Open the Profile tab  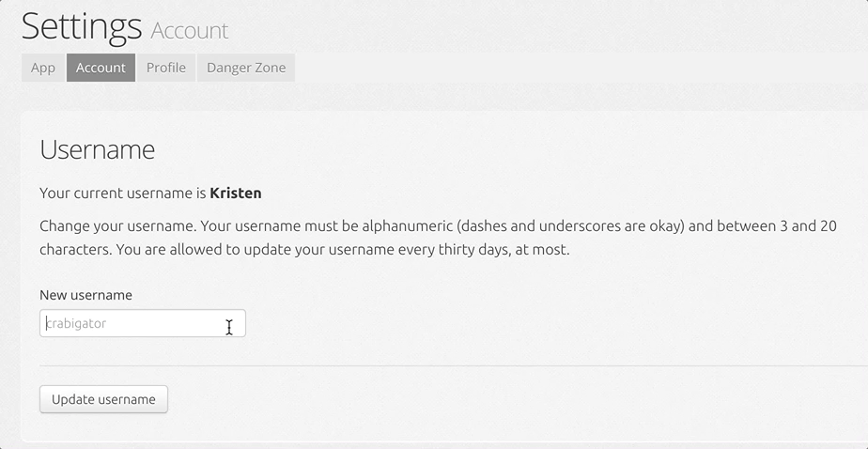[x=166, y=68]
